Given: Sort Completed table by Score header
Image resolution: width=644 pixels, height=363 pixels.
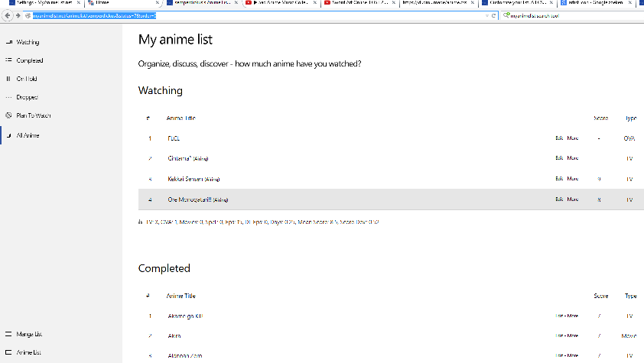Looking at the screenshot, I should [x=601, y=296].
